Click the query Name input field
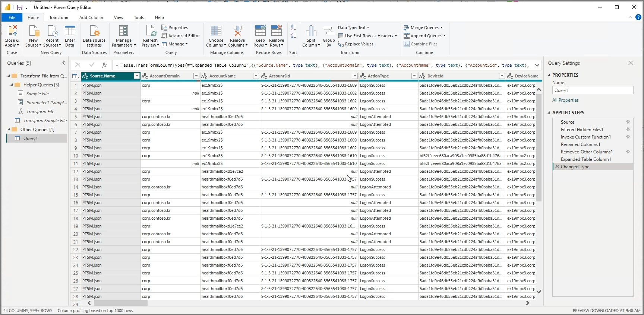This screenshot has width=644, height=315. (593, 90)
